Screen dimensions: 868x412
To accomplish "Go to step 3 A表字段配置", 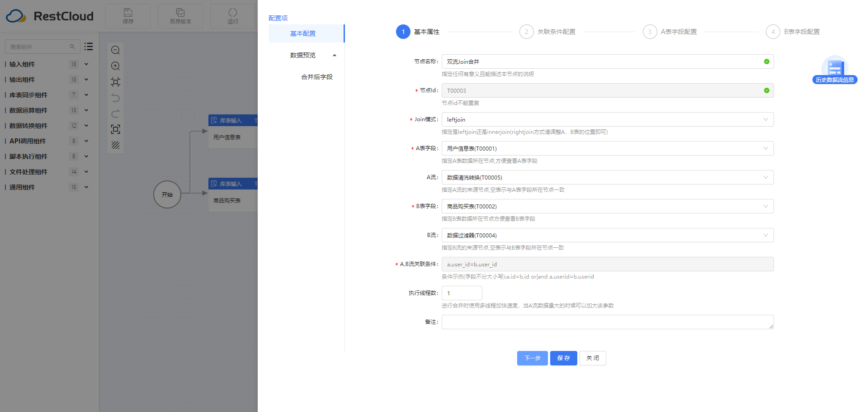I will pyautogui.click(x=670, y=32).
